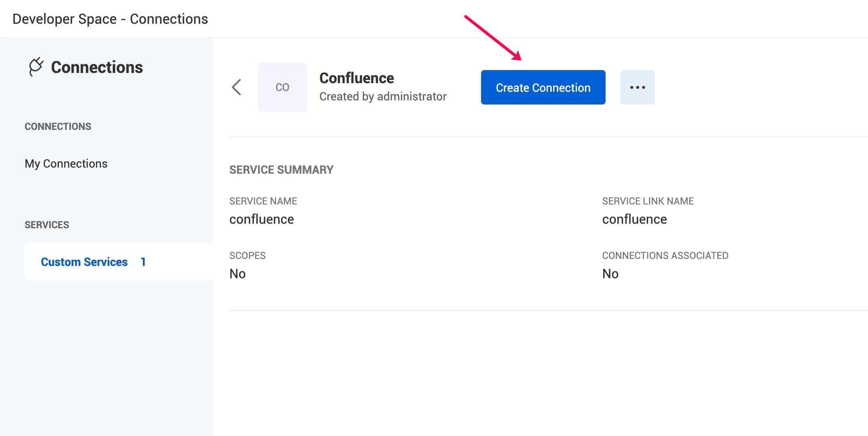The image size is (868, 436).
Task: Click the No value under Connections Associated
Action: point(610,274)
